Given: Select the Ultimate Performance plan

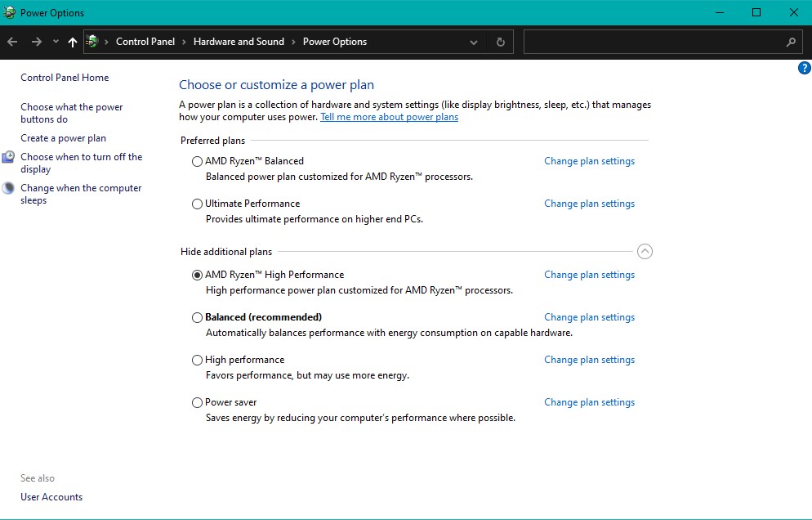Looking at the screenshot, I should 197,204.
